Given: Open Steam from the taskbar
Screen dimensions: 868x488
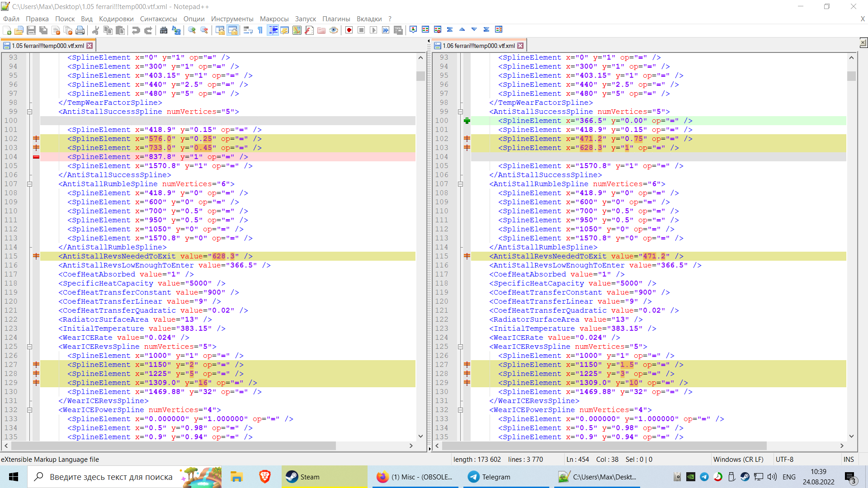Looking at the screenshot, I should tap(325, 477).
